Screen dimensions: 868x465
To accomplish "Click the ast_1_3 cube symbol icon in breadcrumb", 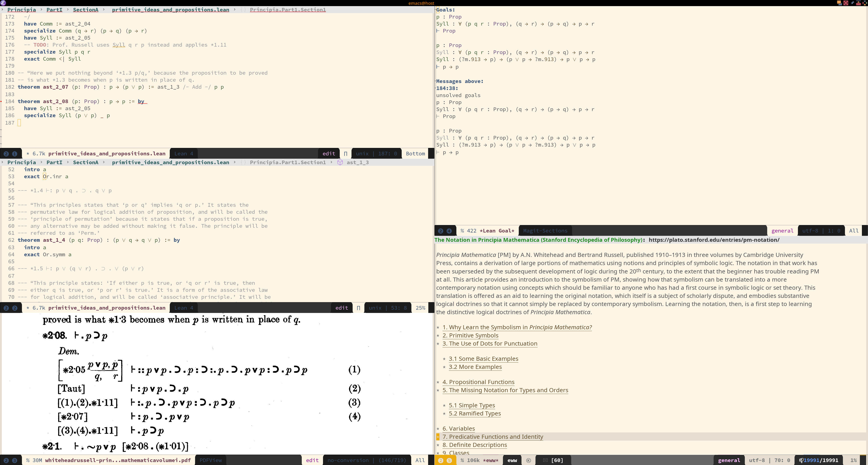I will point(340,162).
